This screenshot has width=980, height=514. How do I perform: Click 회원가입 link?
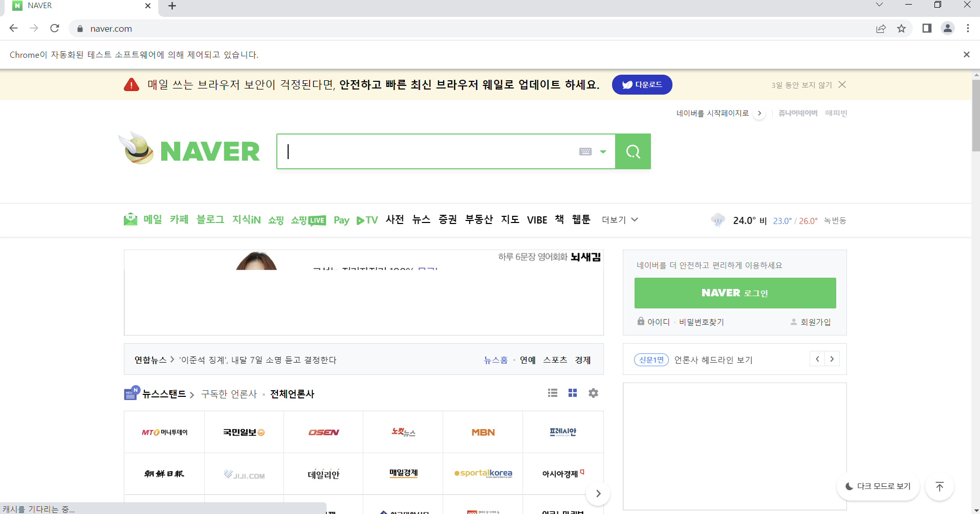pos(816,322)
